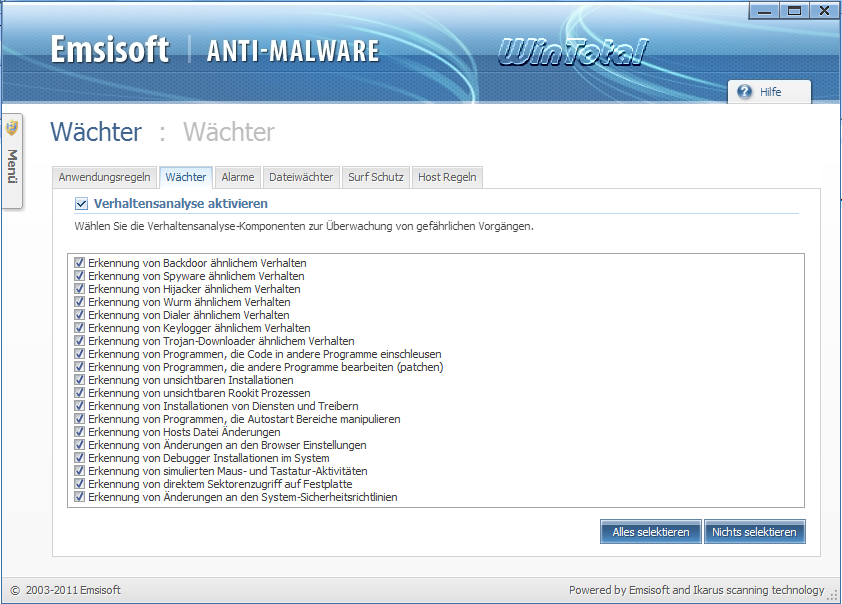
Task: Toggle Änderungen an den Browser Einstellungen checkbox
Action: [79, 445]
